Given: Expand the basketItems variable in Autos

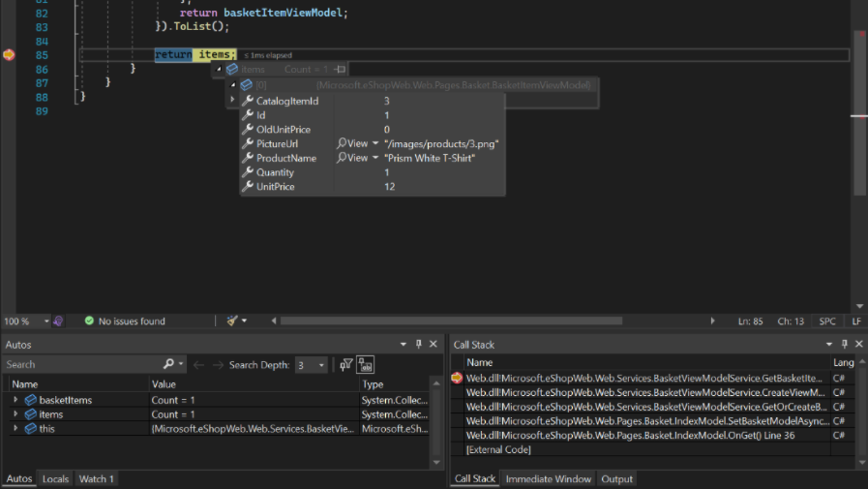Looking at the screenshot, I should click(15, 400).
